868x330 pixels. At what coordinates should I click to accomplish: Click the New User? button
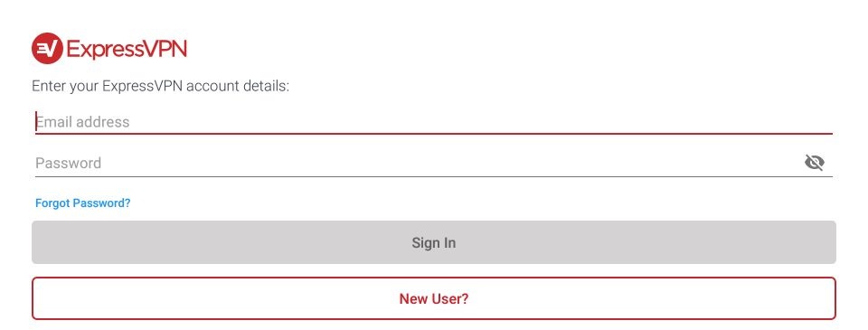(433, 298)
